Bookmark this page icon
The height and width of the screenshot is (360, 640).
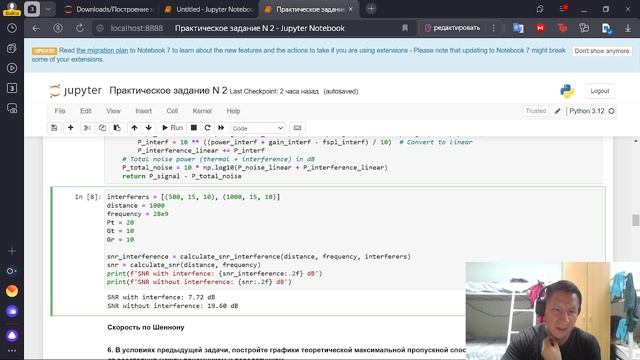tap(404, 28)
